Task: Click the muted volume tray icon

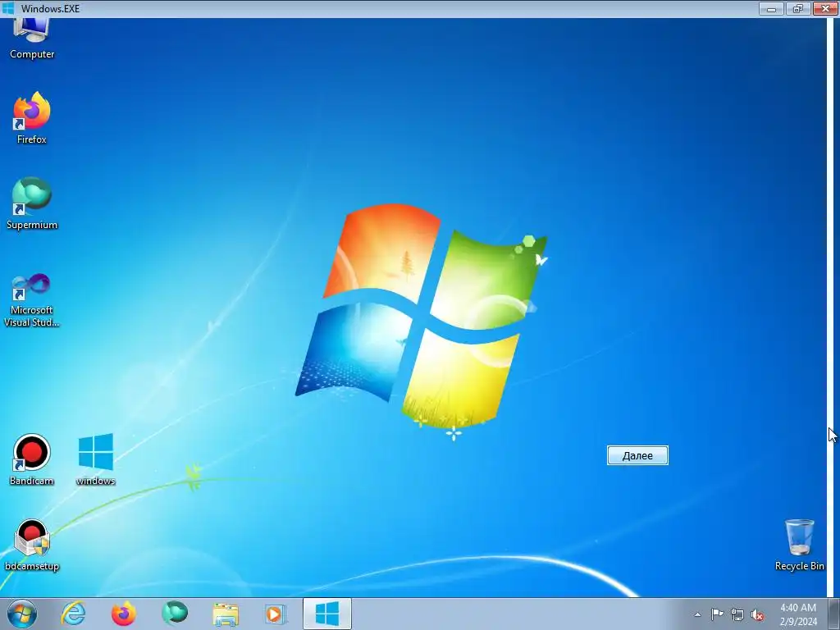Action: 757,614
